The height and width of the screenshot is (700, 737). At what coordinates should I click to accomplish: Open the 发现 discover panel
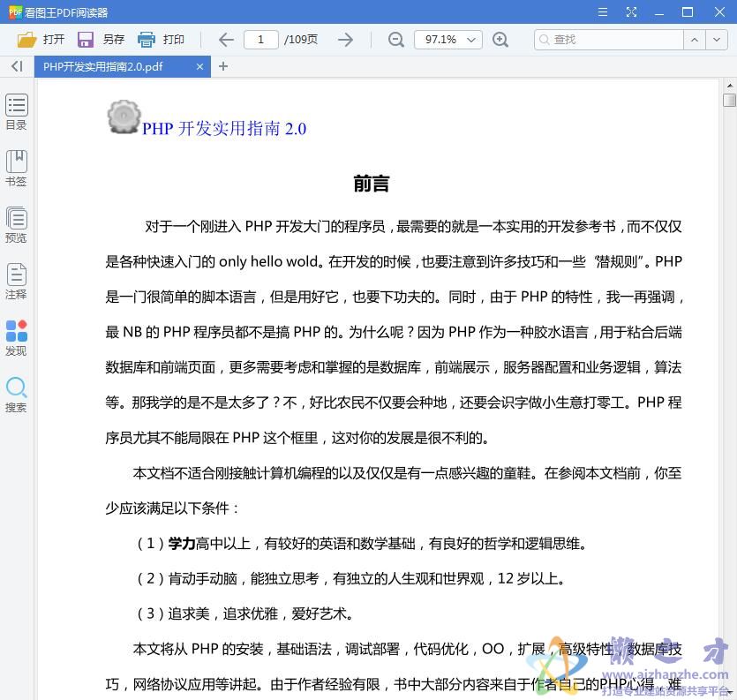click(x=17, y=338)
